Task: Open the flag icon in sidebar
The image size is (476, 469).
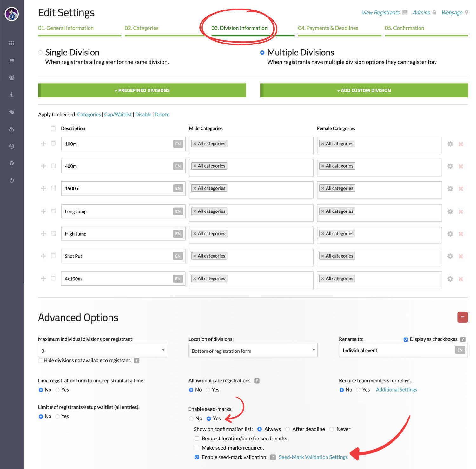Action: point(12,60)
